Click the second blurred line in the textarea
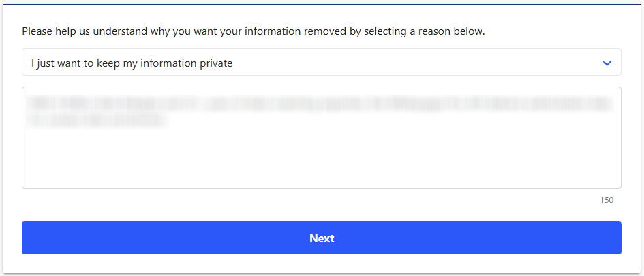644x276 pixels. tap(95, 120)
